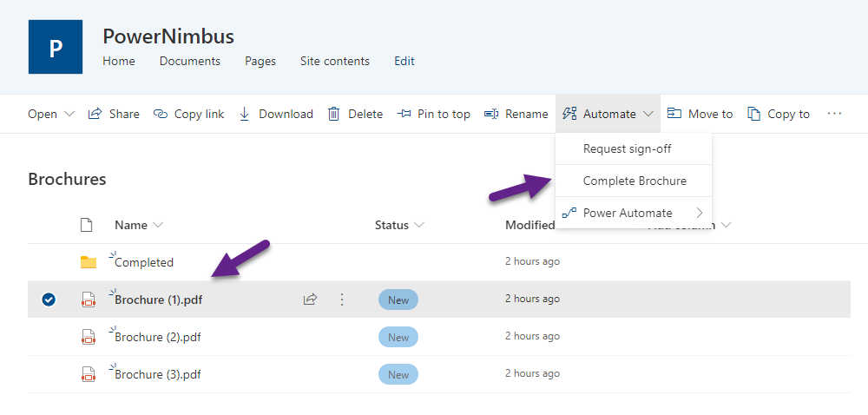The image size is (868, 415).
Task: Click the Copy link chain icon
Action: [x=161, y=114]
